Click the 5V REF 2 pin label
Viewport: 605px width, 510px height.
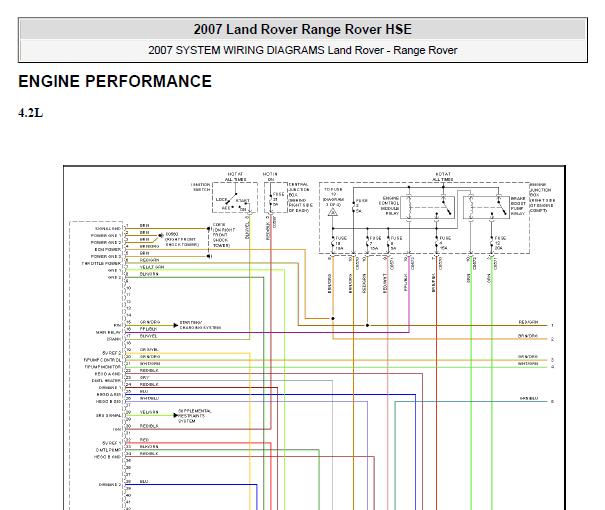112,353
